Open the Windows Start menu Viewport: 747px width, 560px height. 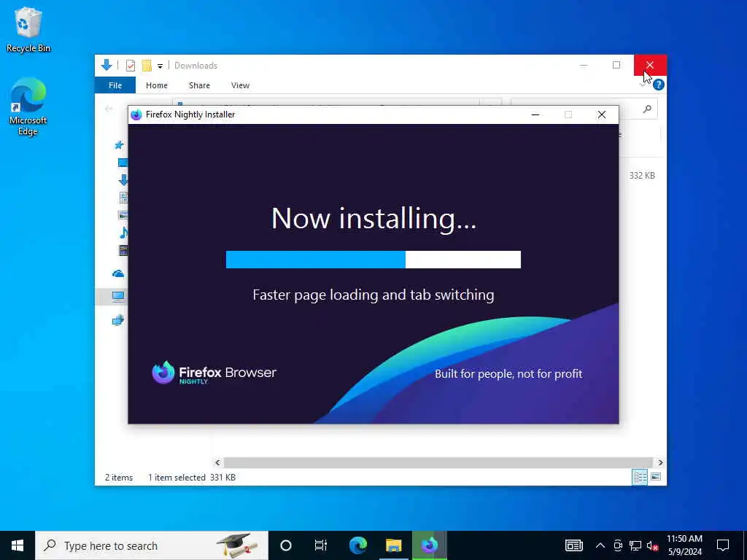tap(18, 545)
